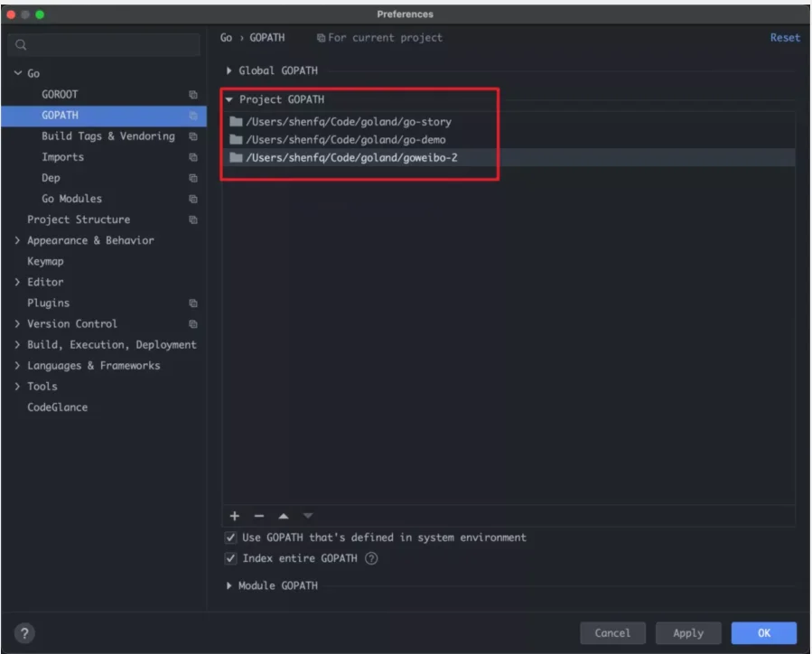This screenshot has height=654, width=812.
Task: Move selected path down with arrow icon
Action: tap(308, 515)
